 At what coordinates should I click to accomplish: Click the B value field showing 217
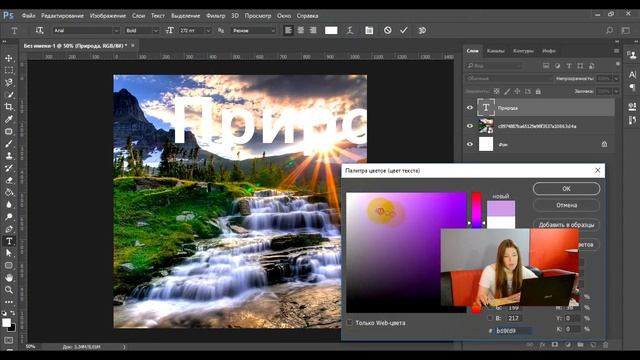pyautogui.click(x=513, y=318)
